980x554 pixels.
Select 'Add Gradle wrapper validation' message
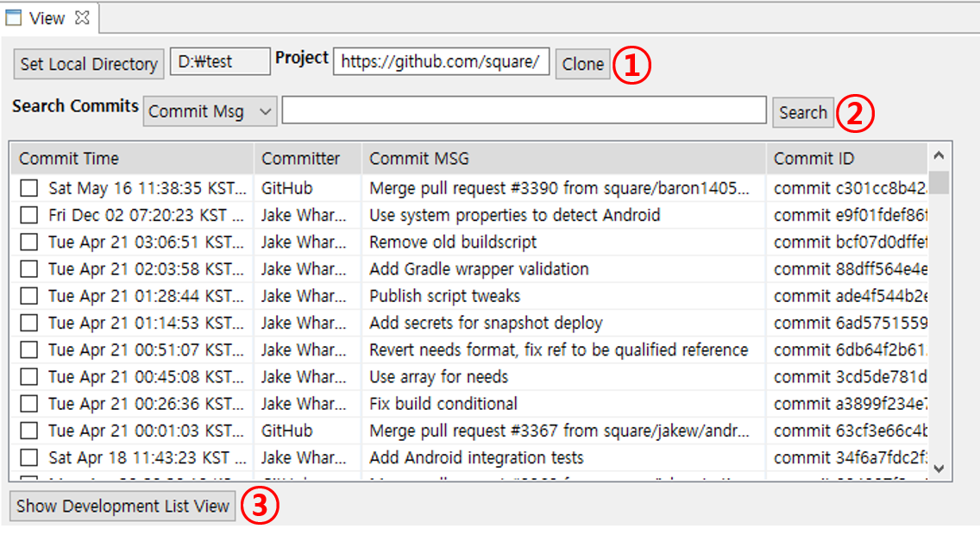click(x=479, y=269)
